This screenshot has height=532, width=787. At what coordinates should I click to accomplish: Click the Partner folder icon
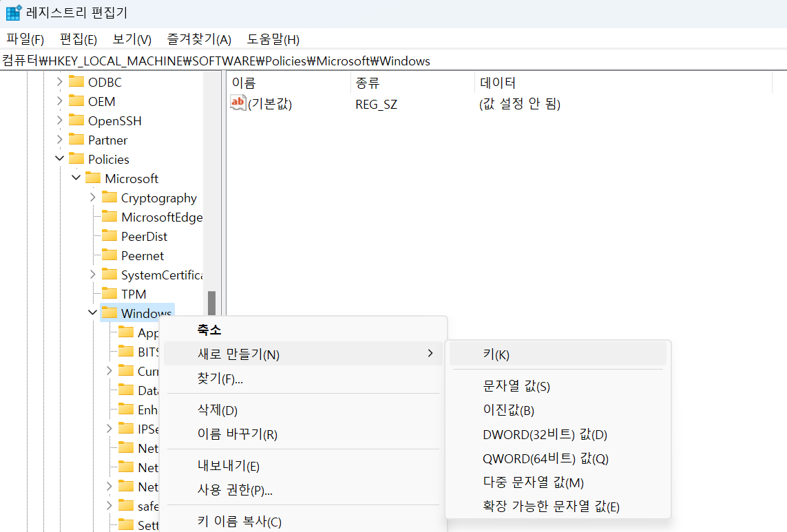point(76,139)
